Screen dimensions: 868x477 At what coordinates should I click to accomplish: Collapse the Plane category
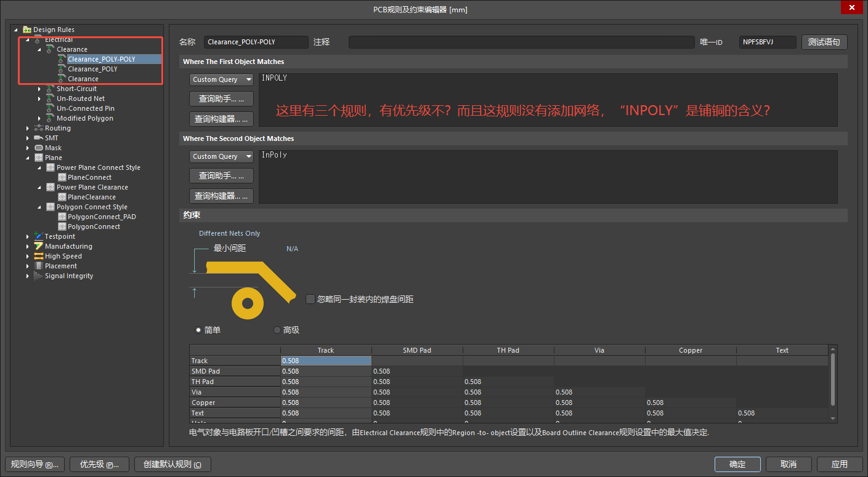pyautogui.click(x=28, y=158)
